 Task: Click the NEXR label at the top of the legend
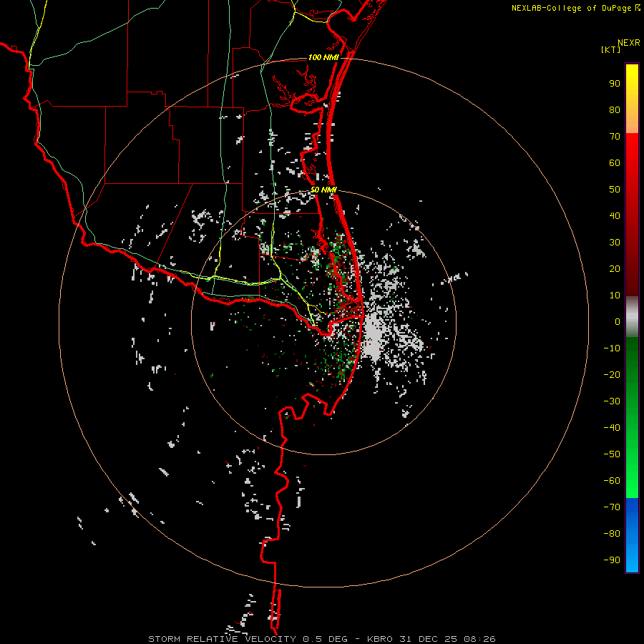629,43
